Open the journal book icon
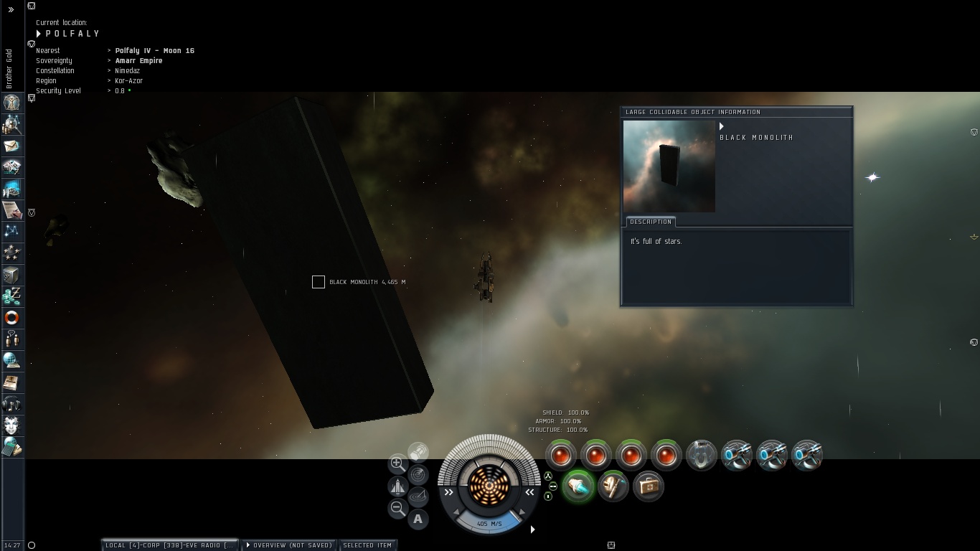The image size is (980, 551). 11,382
